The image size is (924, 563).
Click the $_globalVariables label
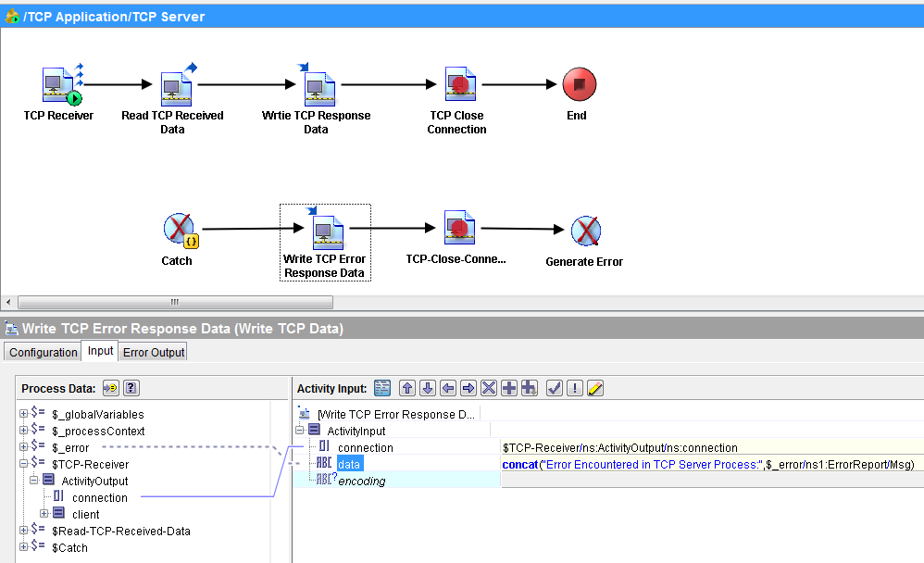tap(98, 415)
